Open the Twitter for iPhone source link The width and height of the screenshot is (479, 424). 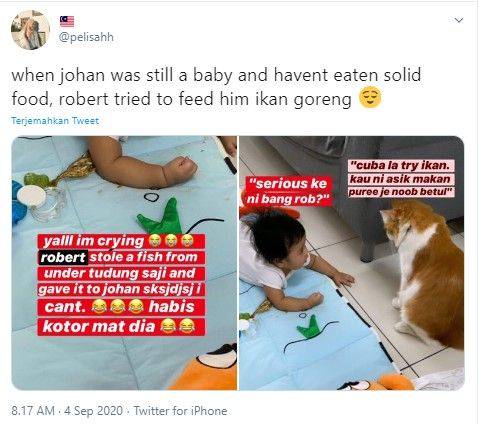pos(180,411)
